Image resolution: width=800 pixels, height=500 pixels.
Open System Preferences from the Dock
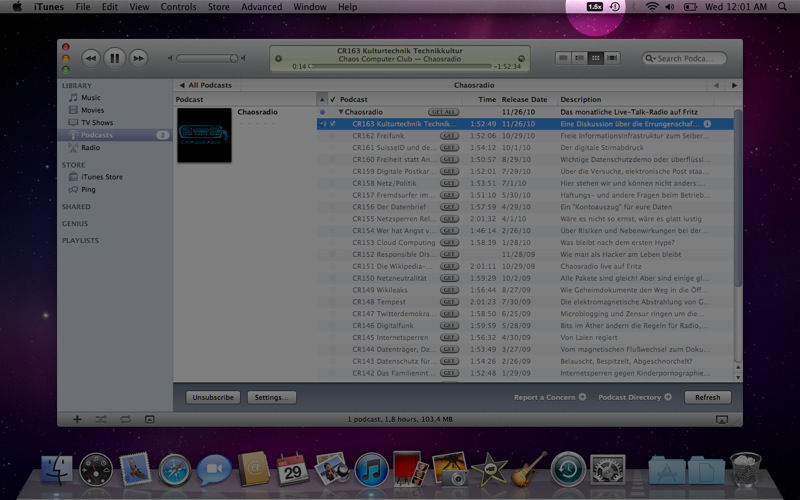tap(608, 470)
